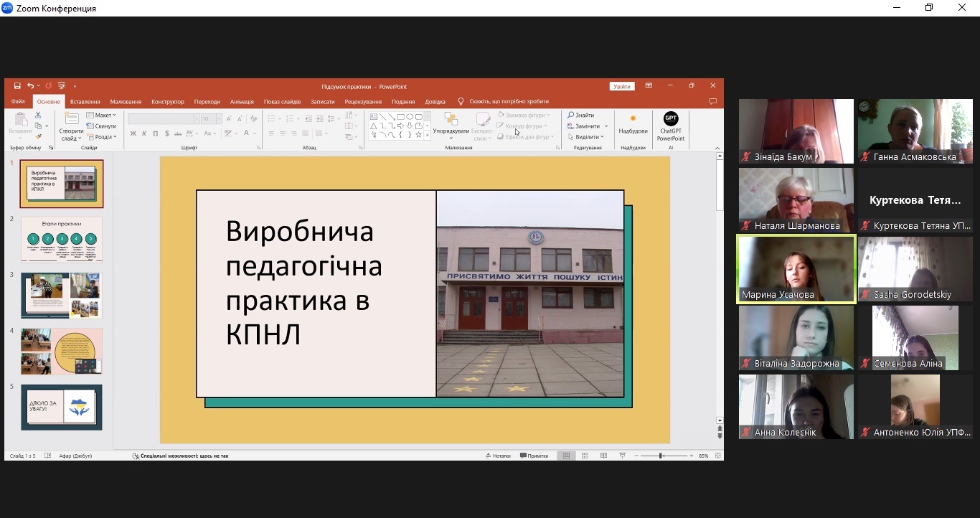Undo the last action in PowerPoint
The image size is (980, 518).
click(x=30, y=86)
